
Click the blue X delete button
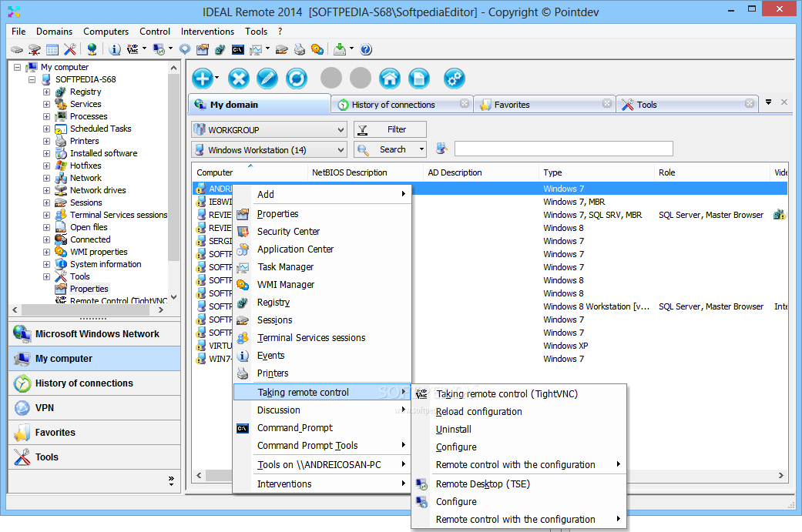238,79
